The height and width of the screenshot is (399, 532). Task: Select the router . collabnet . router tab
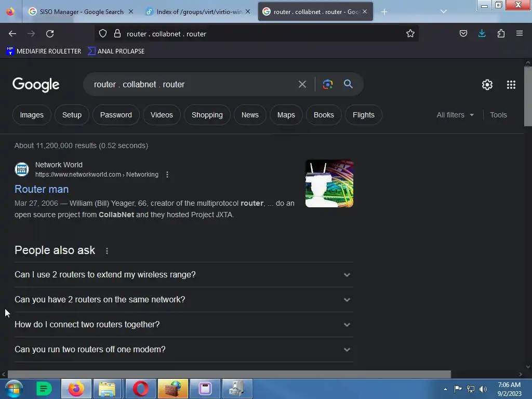(x=315, y=12)
